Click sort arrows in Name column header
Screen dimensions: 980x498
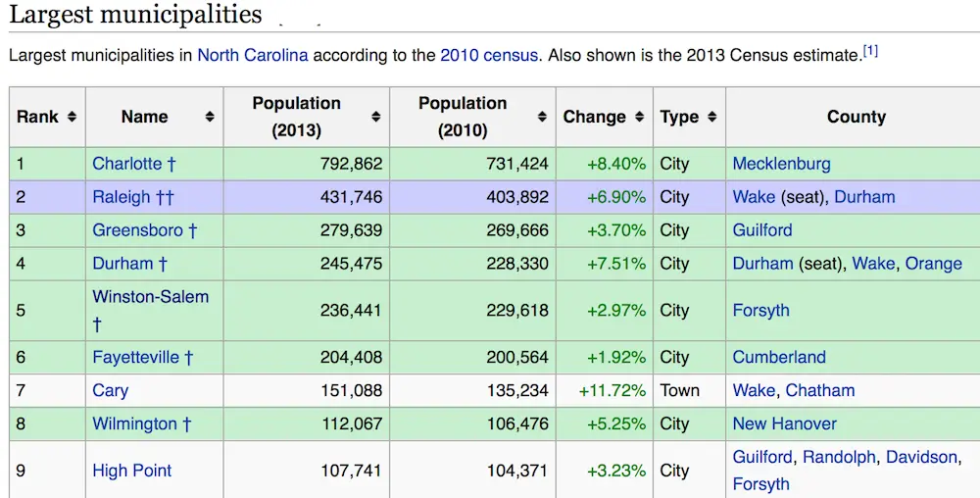pyautogui.click(x=209, y=117)
